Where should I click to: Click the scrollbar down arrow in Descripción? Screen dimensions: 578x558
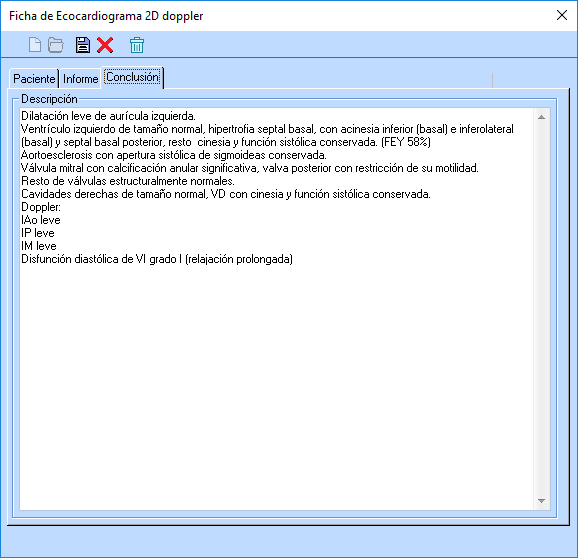pyautogui.click(x=542, y=501)
